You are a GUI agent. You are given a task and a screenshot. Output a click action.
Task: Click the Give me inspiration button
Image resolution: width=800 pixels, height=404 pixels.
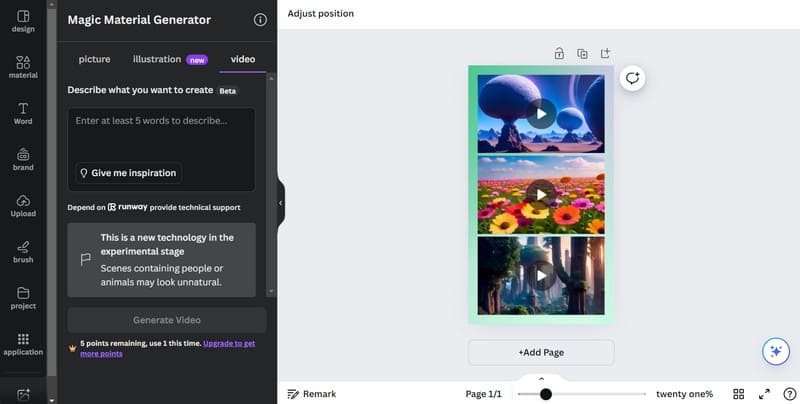coord(127,173)
